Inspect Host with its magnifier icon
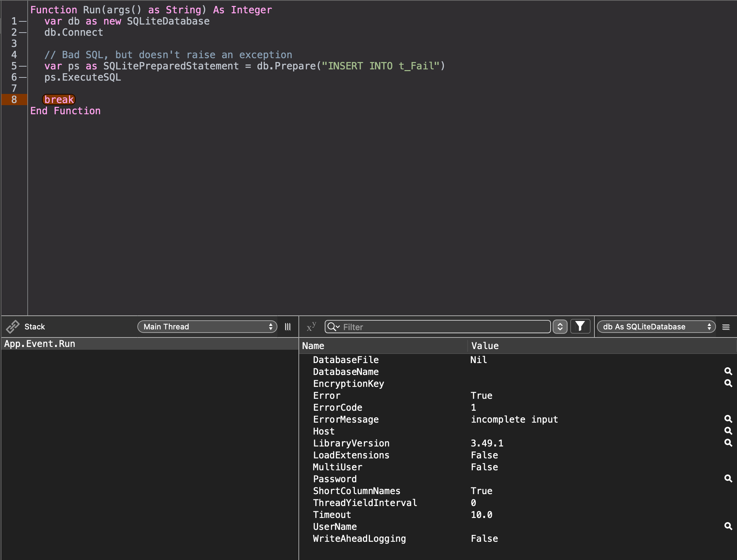 (x=728, y=431)
